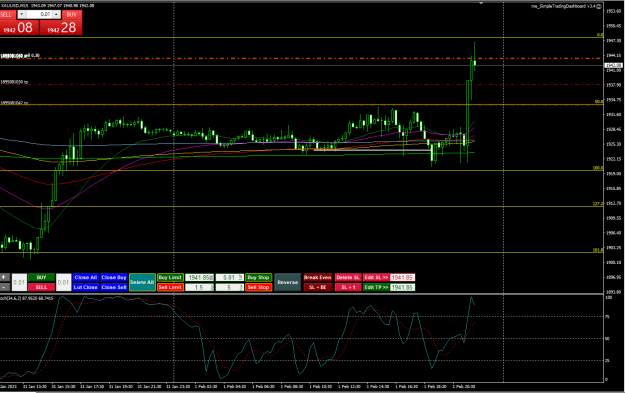The width and height of the screenshot is (625, 393).
Task: Click the current price tag on the price axis
Action: (613, 65)
